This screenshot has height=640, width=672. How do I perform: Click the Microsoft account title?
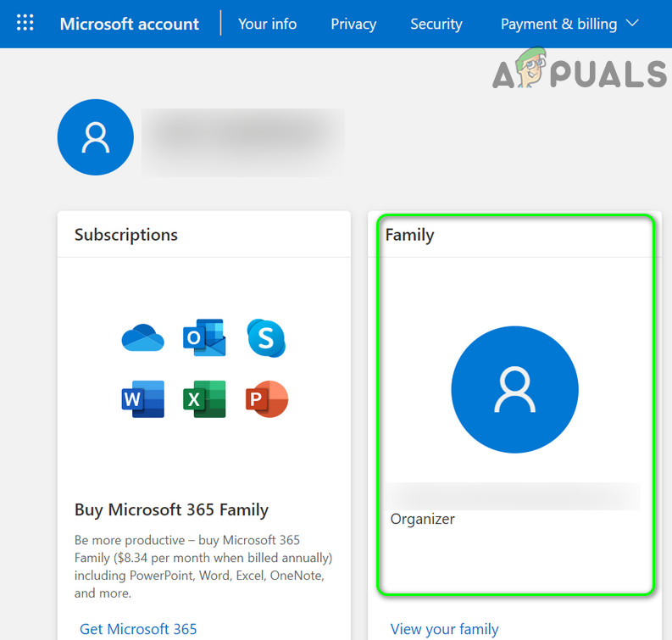click(130, 24)
